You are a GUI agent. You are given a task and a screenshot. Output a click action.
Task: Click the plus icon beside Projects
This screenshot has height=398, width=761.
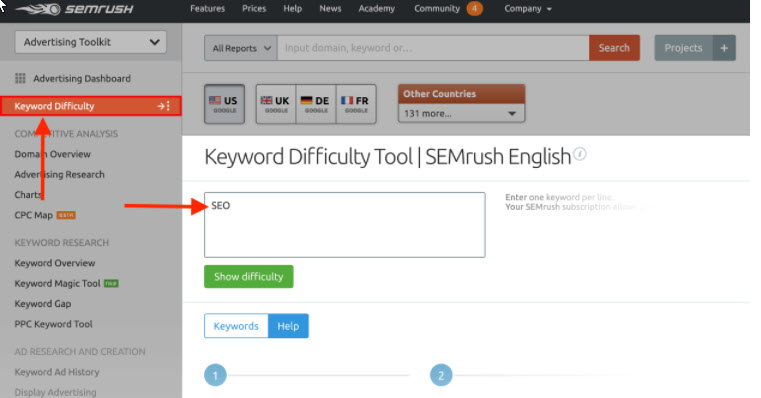pyautogui.click(x=724, y=48)
